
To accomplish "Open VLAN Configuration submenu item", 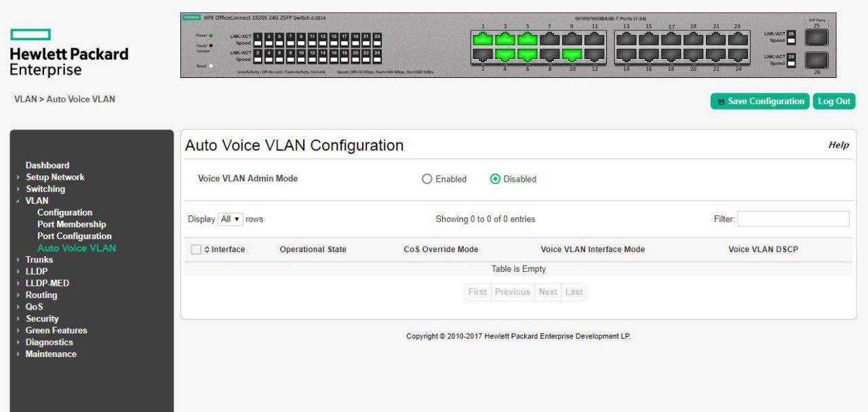I will pos(64,212).
